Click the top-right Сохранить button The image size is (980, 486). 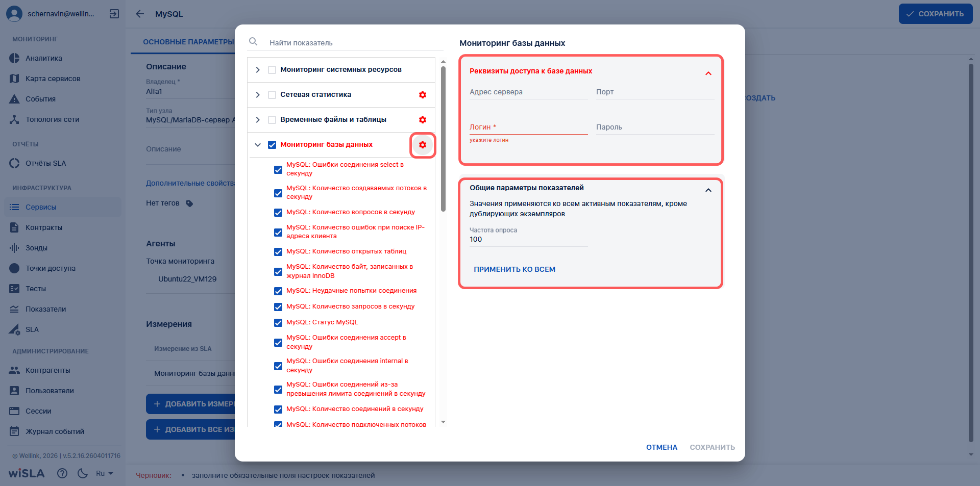coord(936,14)
